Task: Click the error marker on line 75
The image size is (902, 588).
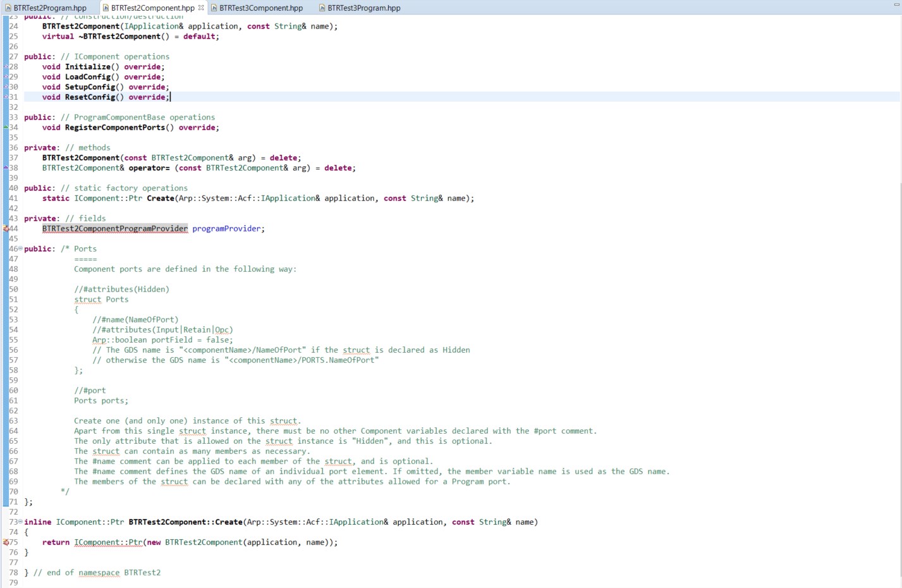Action: 6,542
